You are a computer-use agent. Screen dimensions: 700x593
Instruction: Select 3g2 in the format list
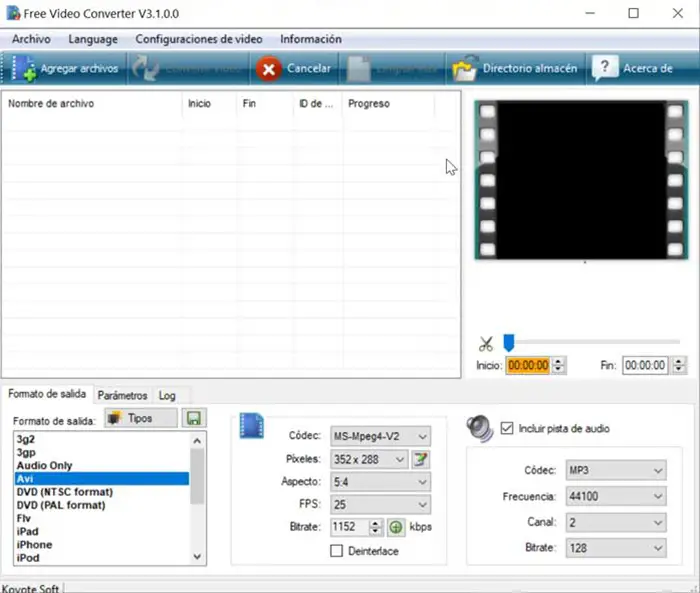(102, 439)
